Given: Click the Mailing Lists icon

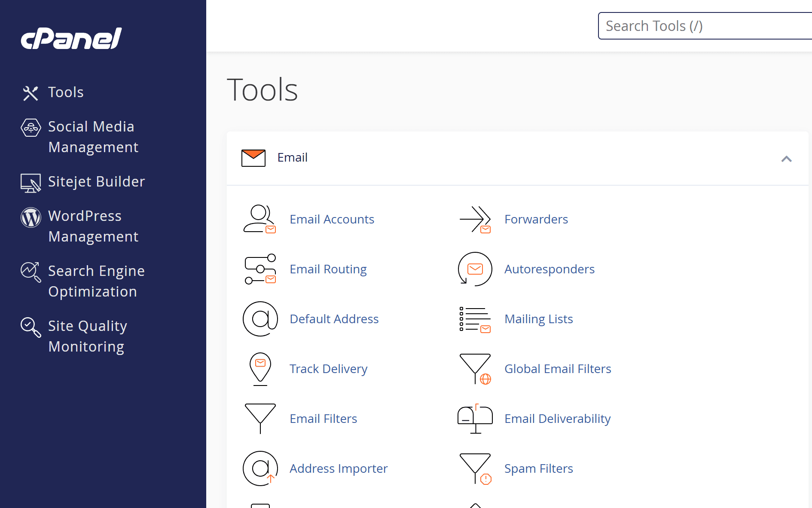Looking at the screenshot, I should [475, 320].
